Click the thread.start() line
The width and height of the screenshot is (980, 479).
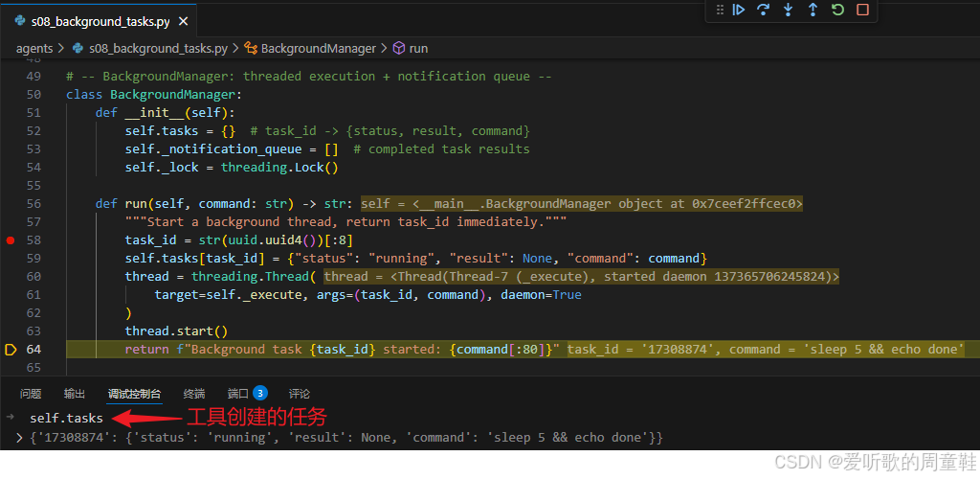(x=176, y=331)
